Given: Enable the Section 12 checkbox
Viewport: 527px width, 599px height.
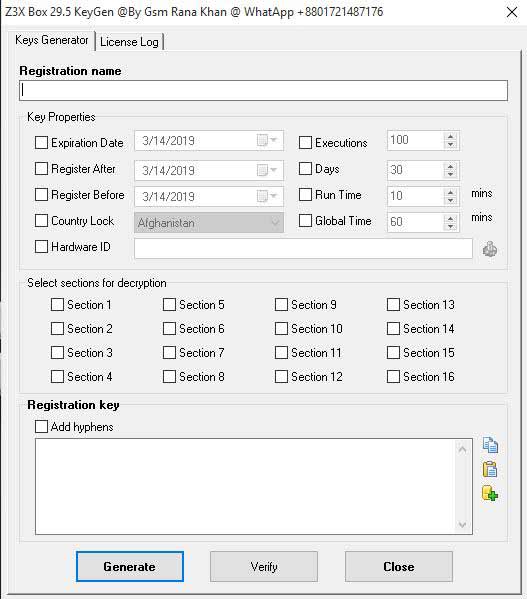Looking at the screenshot, I should (281, 377).
